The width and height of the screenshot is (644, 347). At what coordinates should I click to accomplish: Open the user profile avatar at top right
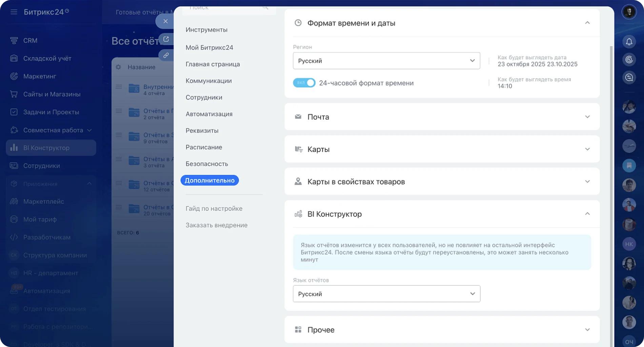tap(629, 12)
